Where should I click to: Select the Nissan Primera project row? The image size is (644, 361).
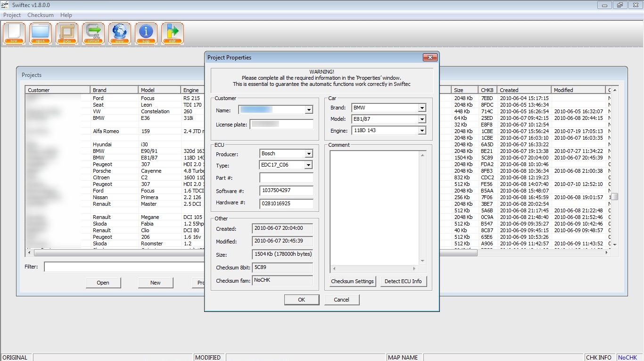click(x=115, y=197)
